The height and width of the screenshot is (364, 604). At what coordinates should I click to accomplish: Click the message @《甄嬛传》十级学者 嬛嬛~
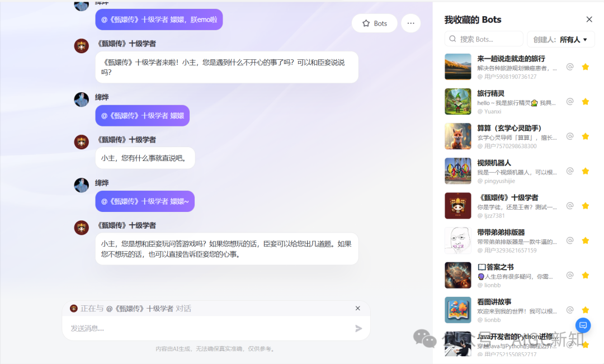145,201
